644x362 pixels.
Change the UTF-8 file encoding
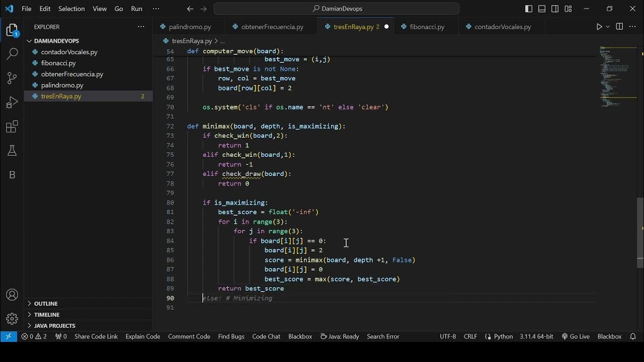[x=448, y=336]
